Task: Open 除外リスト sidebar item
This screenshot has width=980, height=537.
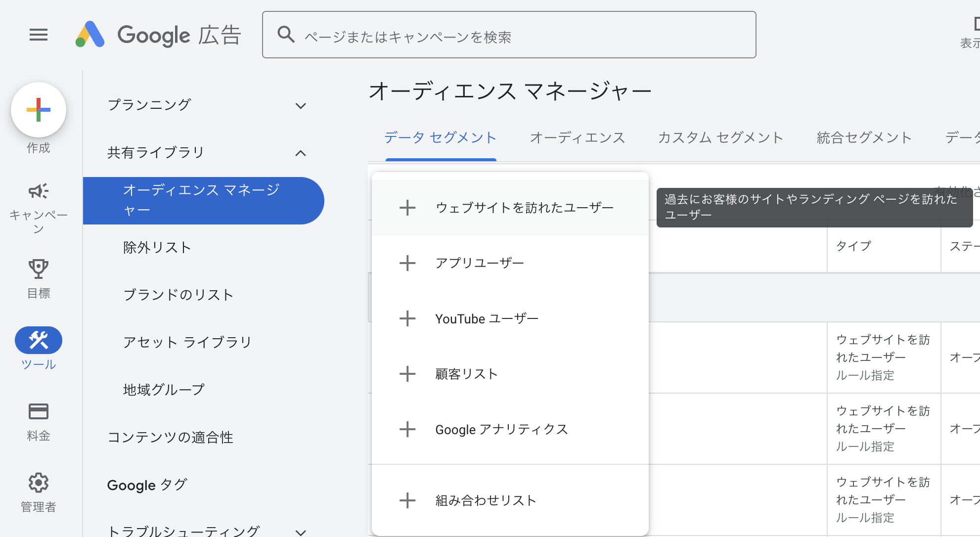Action: [157, 247]
